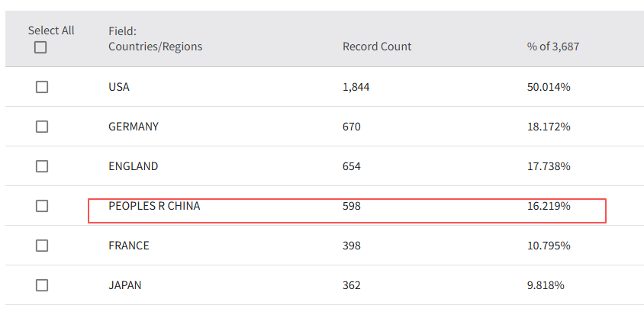
Task: Click the 1,844 record count for USA
Action: (356, 87)
